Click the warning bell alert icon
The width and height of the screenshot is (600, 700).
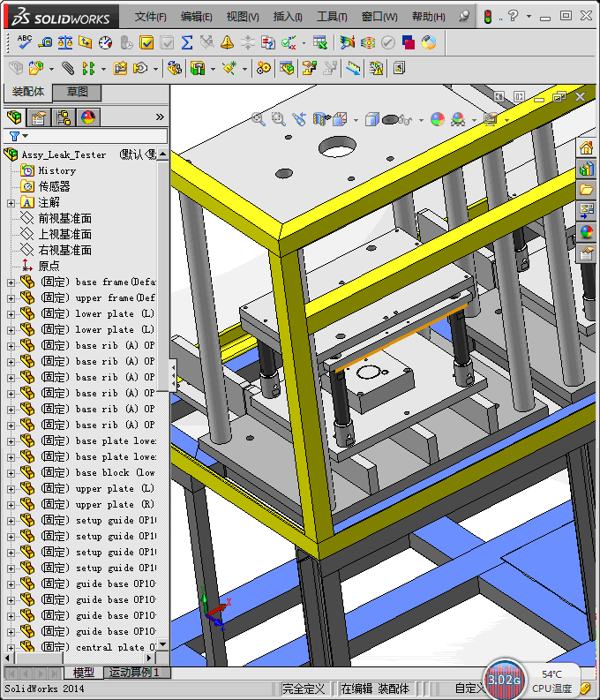coord(227,42)
